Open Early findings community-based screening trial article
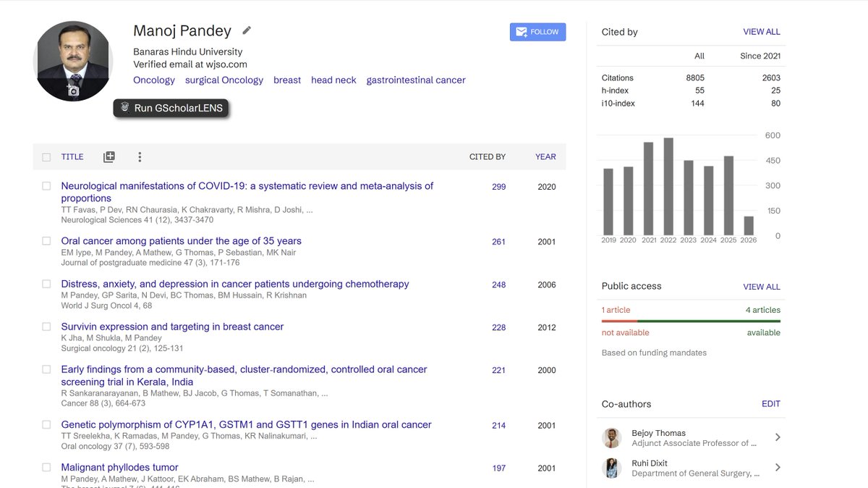 click(244, 375)
